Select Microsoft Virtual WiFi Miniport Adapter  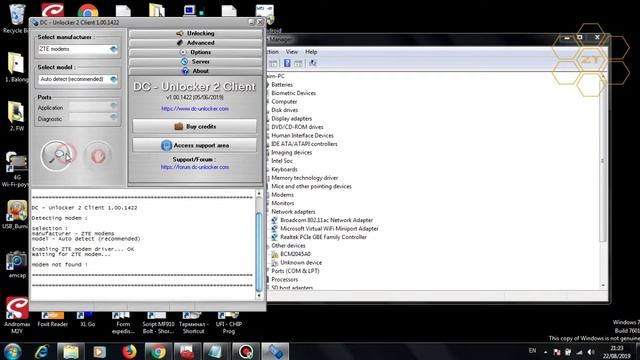[329, 229]
